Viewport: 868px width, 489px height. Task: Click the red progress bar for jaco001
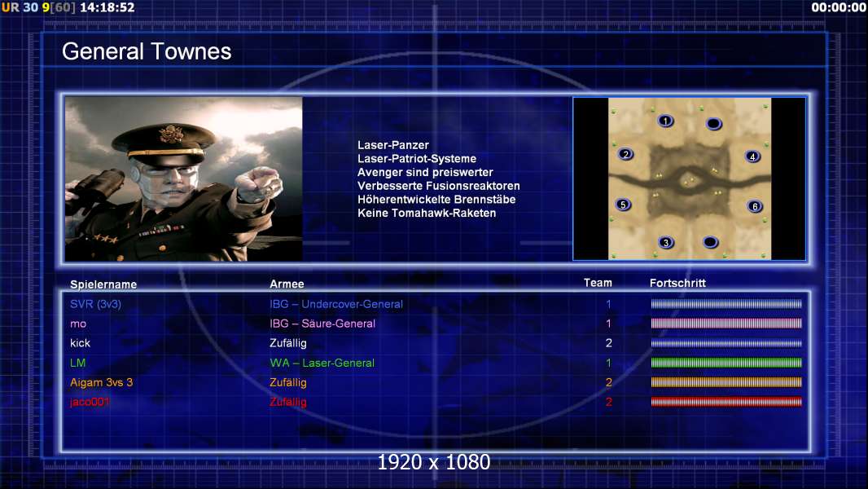tap(726, 402)
